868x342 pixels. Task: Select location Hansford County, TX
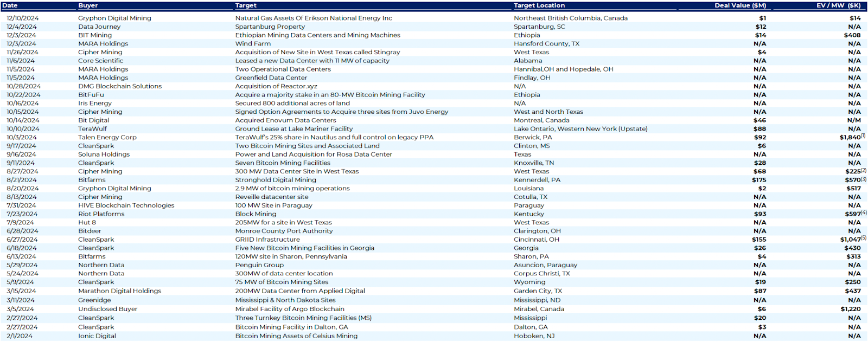[546, 44]
